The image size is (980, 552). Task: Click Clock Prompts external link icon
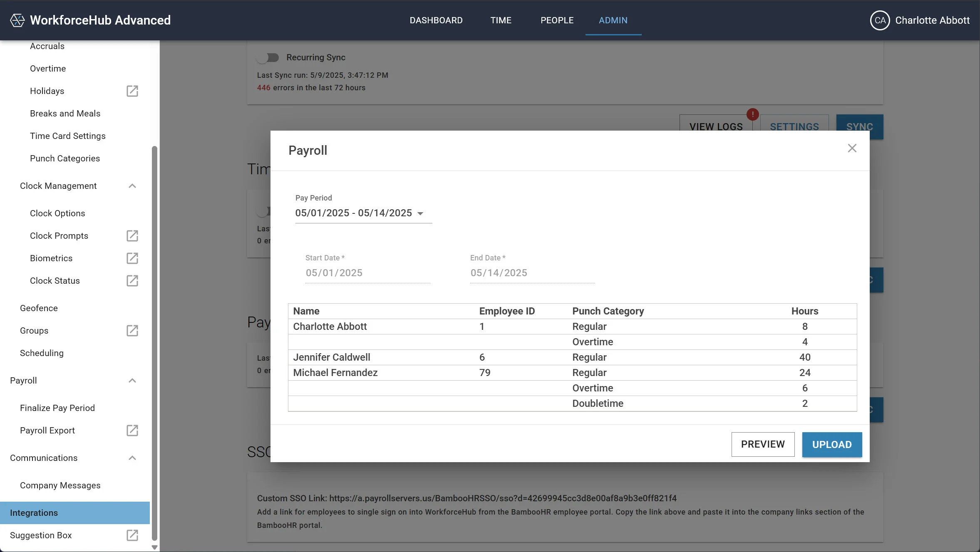(x=132, y=236)
